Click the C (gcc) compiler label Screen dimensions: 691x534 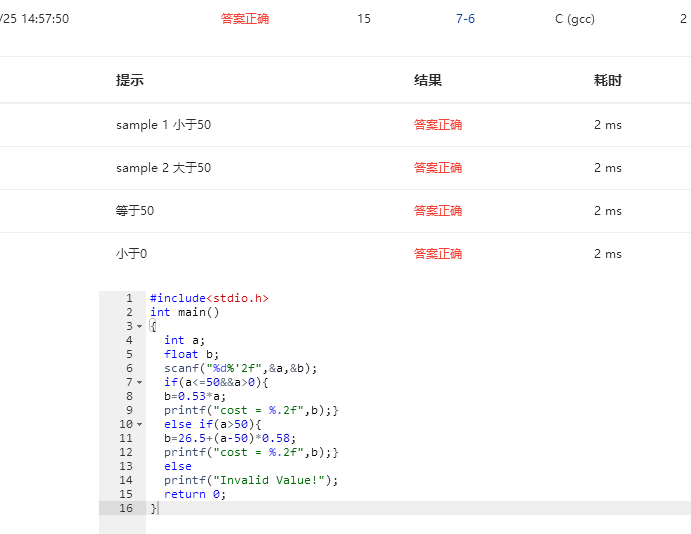(x=575, y=19)
